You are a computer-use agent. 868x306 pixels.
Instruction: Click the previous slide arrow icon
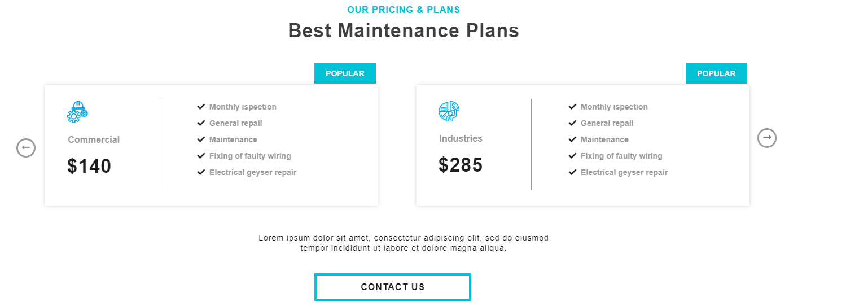(26, 148)
